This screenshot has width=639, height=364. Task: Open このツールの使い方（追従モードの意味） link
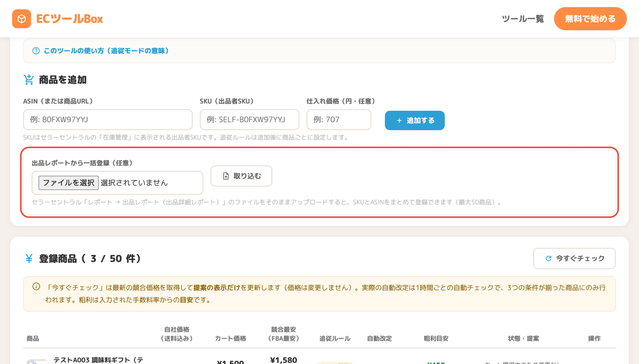[x=106, y=51]
